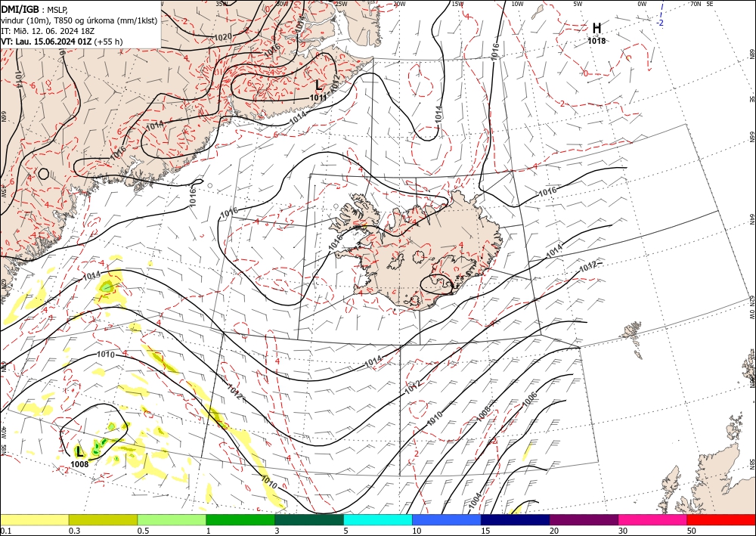This screenshot has height=536, width=756.
Task: Pick the cyan 5–10 legend color band
Action: 378,519
